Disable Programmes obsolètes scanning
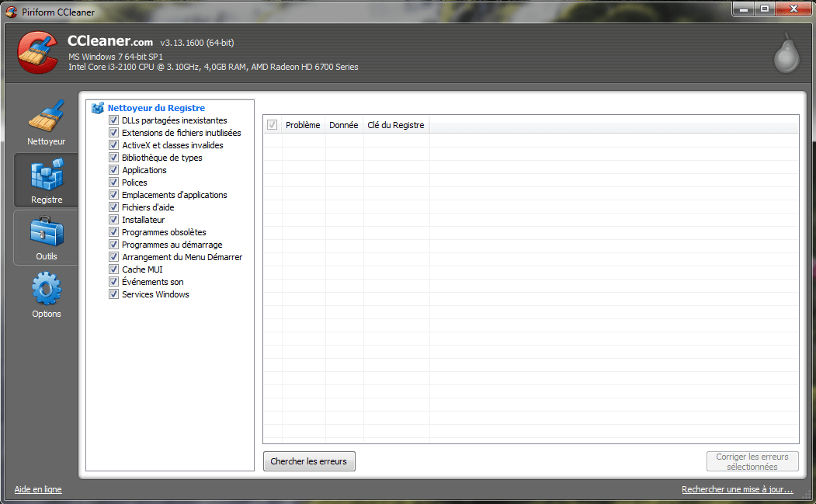The height and width of the screenshot is (504, 816). pos(113,232)
